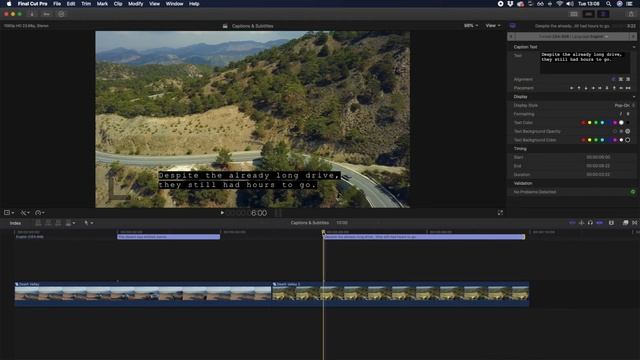Go to previous caption arrow in inspector
Viewport: 640px width, 360px height.
coord(511,36)
